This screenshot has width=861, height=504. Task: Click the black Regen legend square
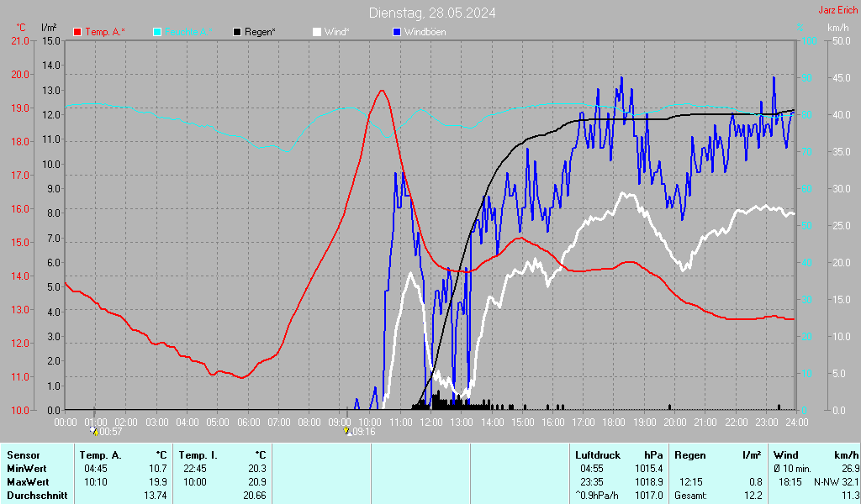click(x=237, y=32)
